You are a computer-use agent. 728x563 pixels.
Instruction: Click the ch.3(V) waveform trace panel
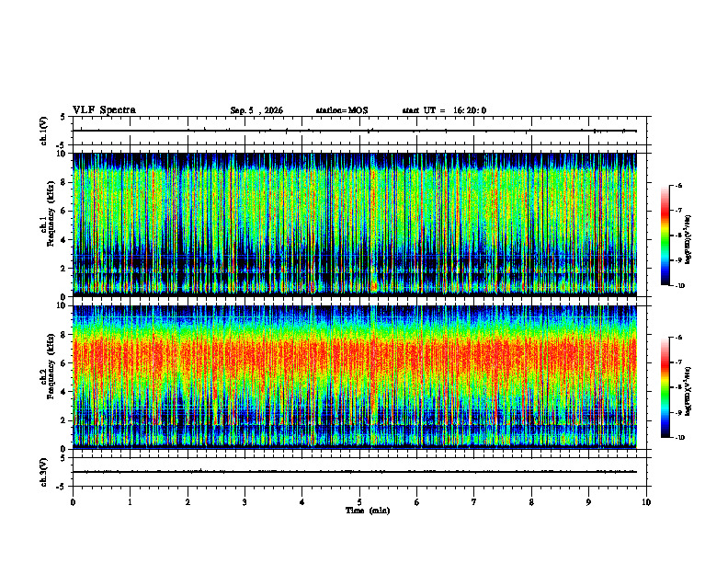point(359,472)
